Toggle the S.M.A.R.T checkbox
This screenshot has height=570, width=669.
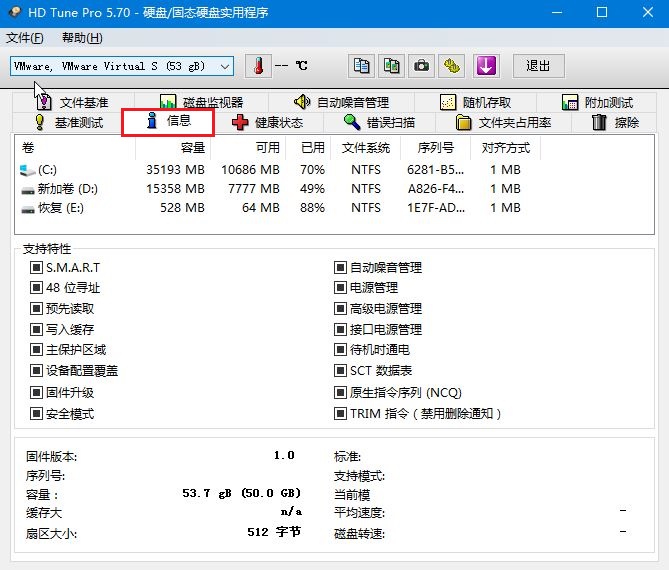36,268
